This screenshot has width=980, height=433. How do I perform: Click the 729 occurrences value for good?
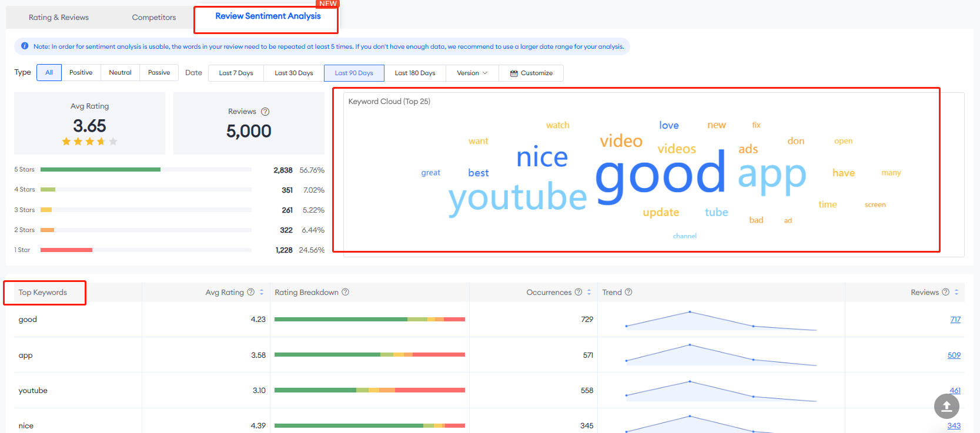(587, 320)
